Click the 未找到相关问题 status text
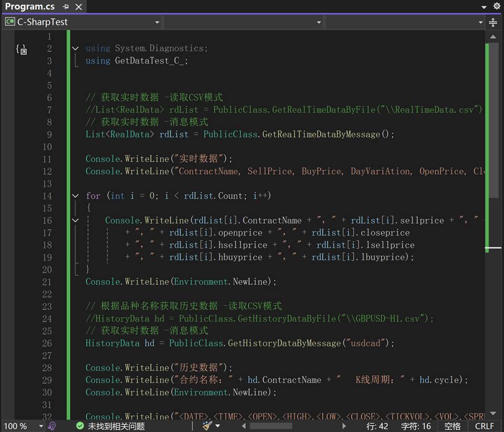 click(x=115, y=426)
